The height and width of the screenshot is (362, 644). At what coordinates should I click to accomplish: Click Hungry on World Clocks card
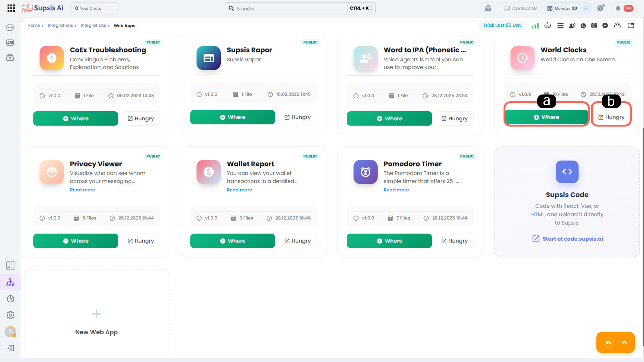611,117
